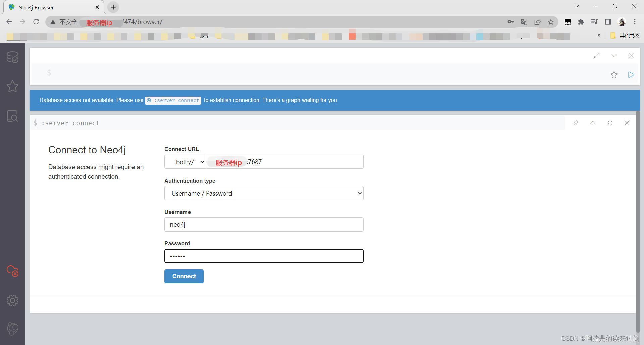
Task: Collapse the :server connect frame
Action: click(x=593, y=123)
